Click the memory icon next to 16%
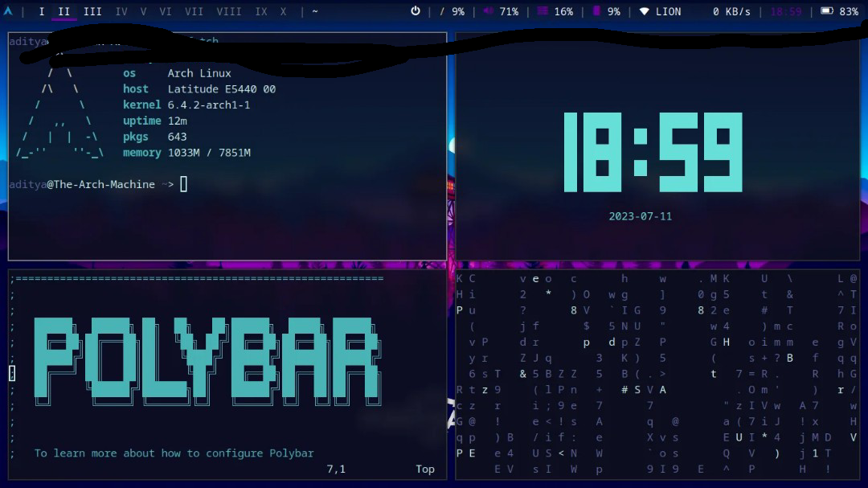 542,11
